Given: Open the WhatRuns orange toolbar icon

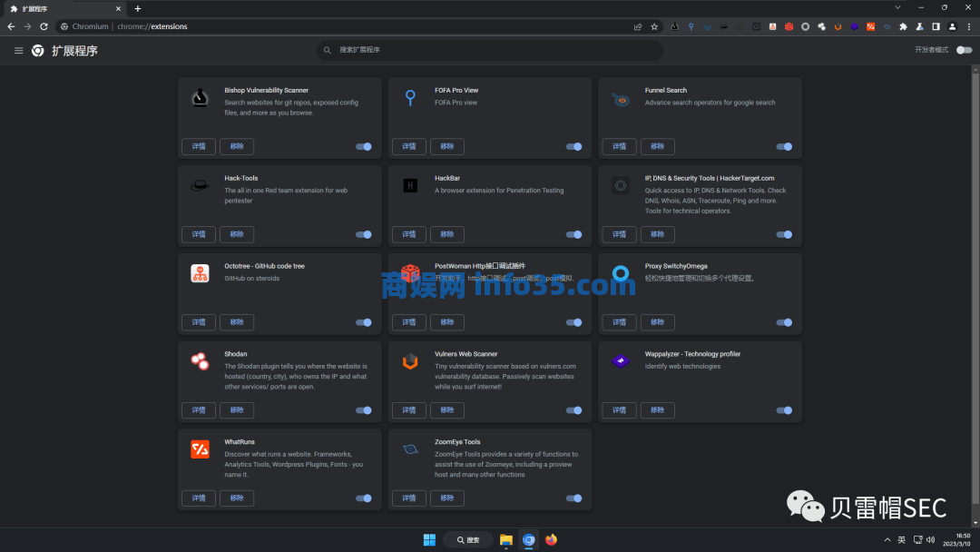Looking at the screenshot, I should (870, 27).
